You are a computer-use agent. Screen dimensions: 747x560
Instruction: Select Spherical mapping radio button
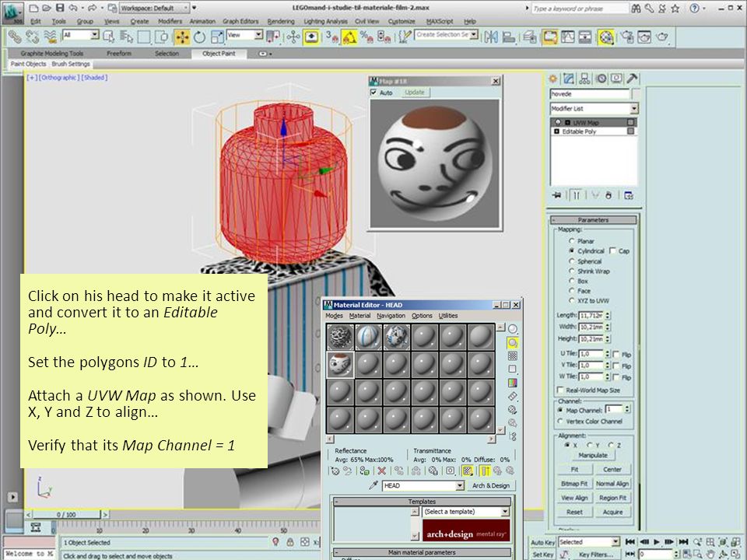[572, 261]
